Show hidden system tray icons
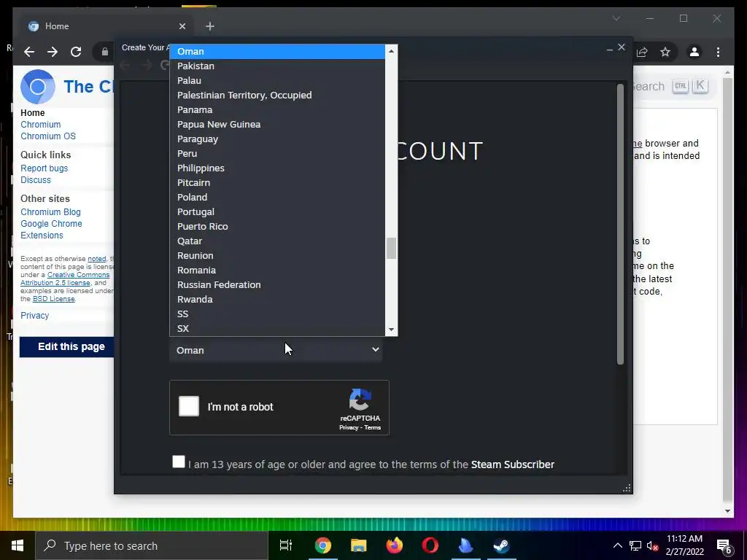 click(617, 545)
